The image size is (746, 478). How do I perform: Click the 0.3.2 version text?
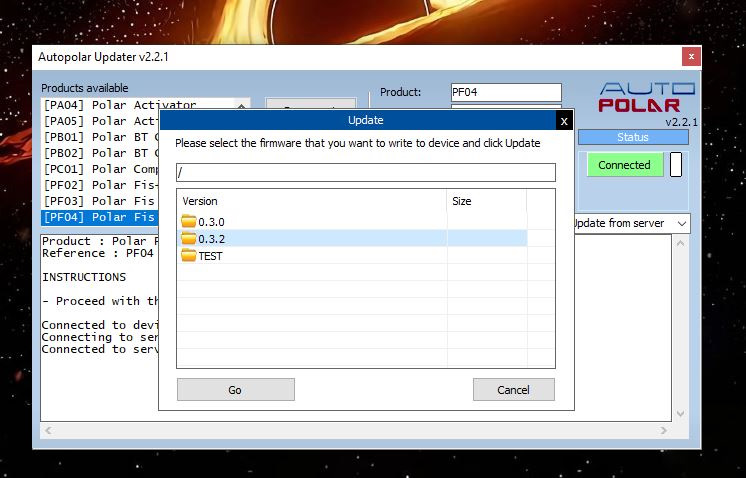point(211,239)
